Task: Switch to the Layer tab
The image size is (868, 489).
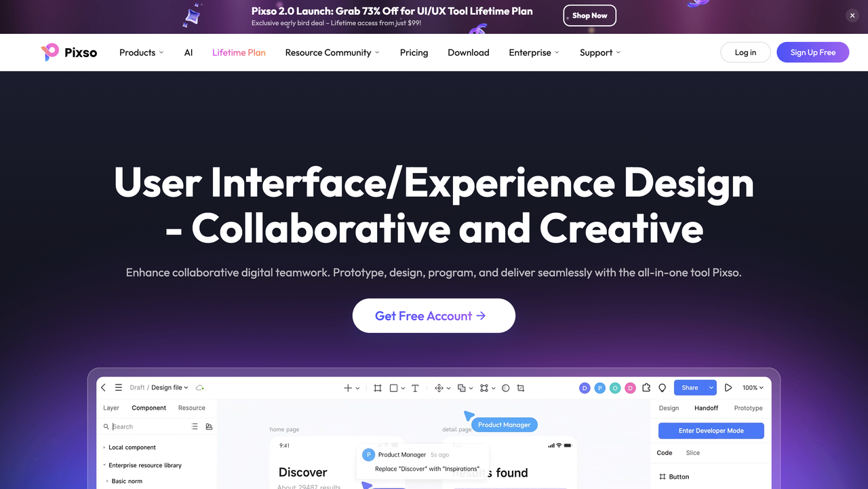Action: click(x=111, y=408)
